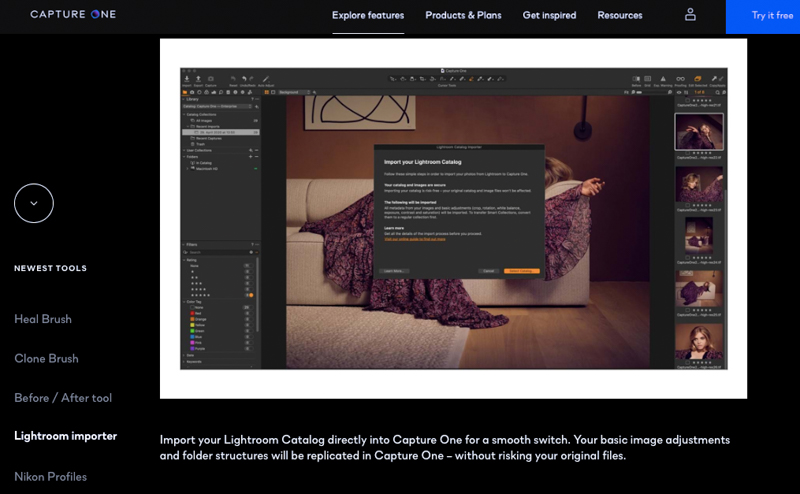Select the first pointer cursor tool
800x494 pixels.
(393, 79)
